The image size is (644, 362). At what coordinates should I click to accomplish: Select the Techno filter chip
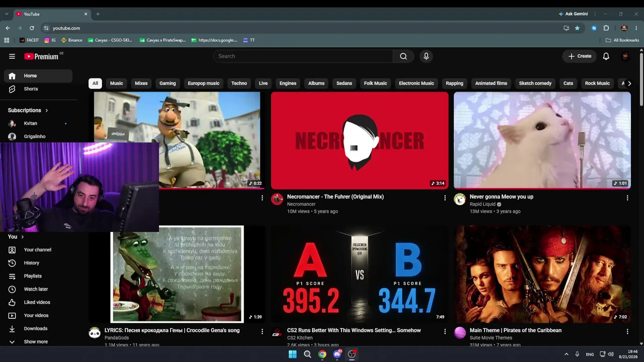click(x=239, y=83)
